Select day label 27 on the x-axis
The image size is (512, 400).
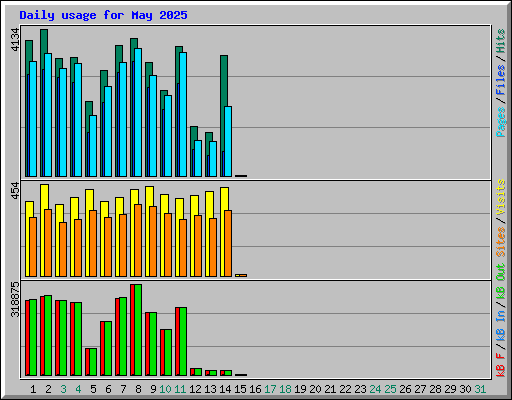[420, 389]
